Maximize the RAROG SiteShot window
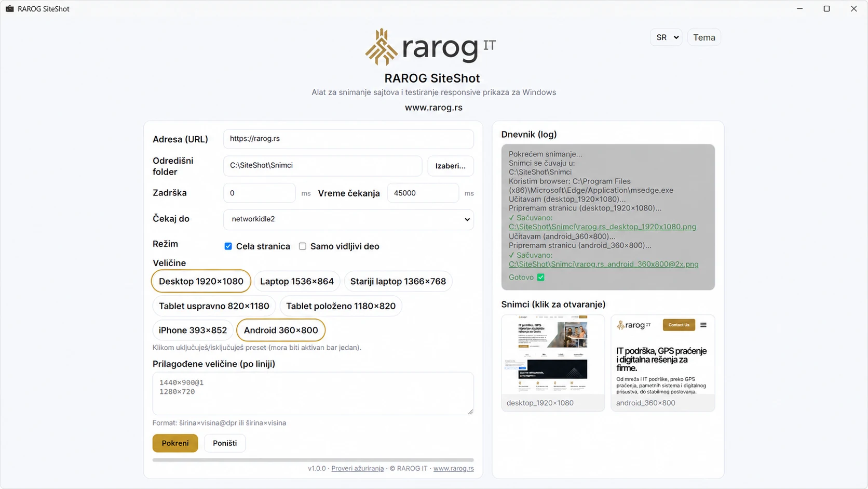The width and height of the screenshot is (868, 489). 826,9
